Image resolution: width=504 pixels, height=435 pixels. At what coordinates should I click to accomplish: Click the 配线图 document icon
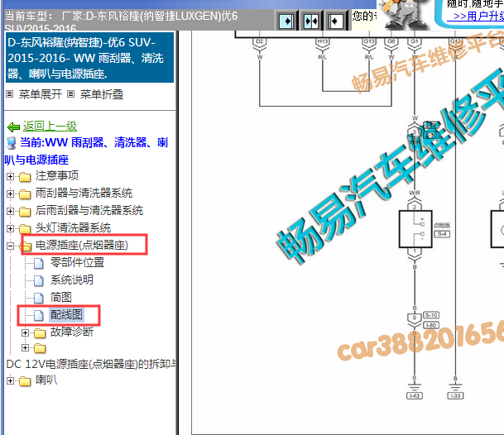39,315
